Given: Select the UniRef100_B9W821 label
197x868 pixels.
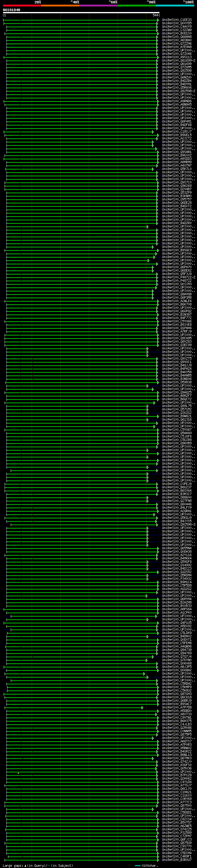Looking at the screenshot, I should (176, 416).
